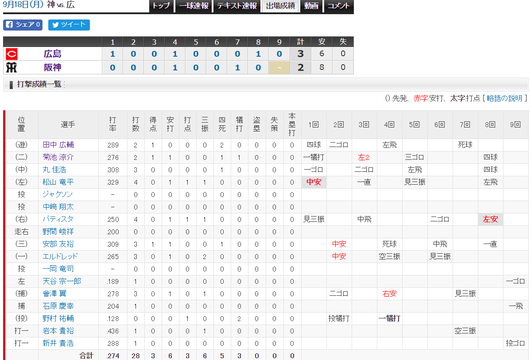Open 略語の説明 abbreviation help link
Image resolution: width=531 pixels, height=360 pixels.
coord(505,98)
